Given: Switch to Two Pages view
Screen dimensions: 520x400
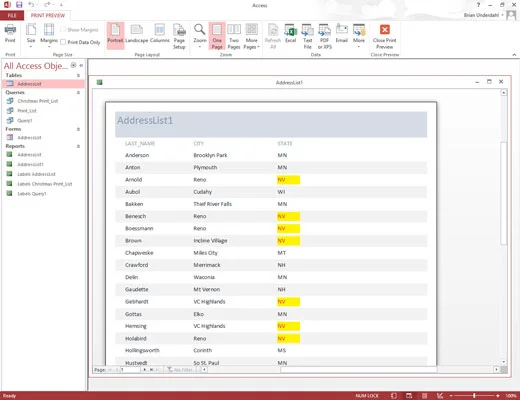Looking at the screenshot, I should [x=234, y=36].
